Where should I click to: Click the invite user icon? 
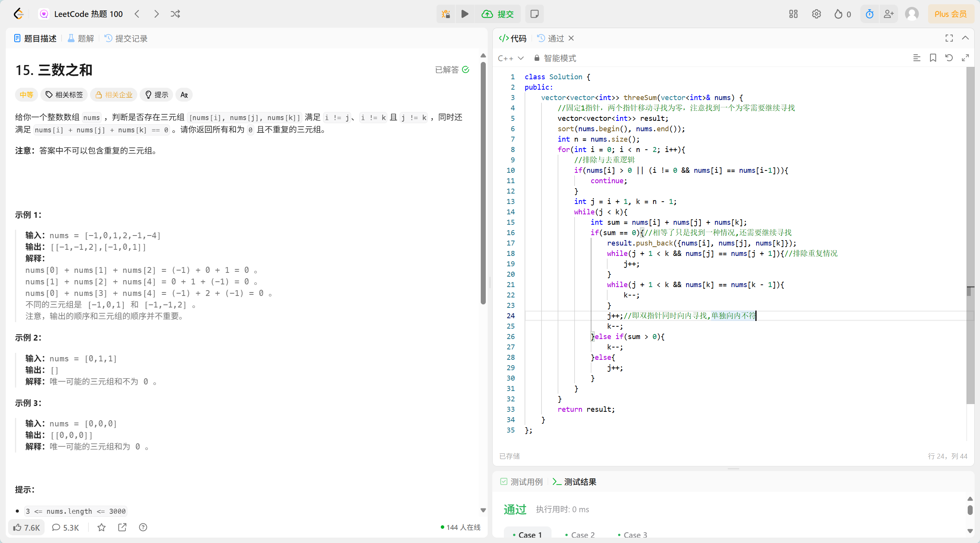(888, 14)
